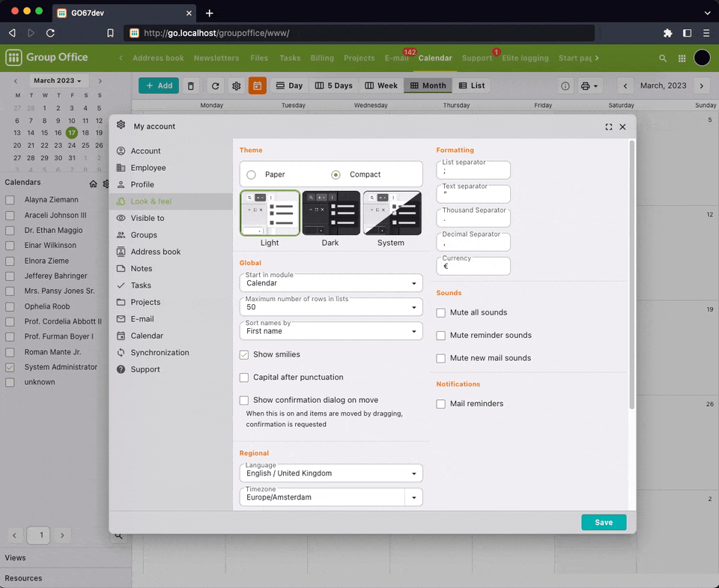719x588 pixels.
Task: Click the search magnifier in header
Action: tap(662, 58)
